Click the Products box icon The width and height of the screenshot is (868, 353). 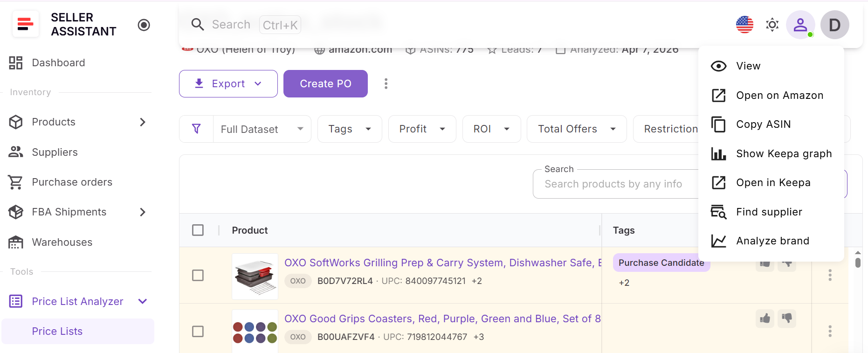tap(16, 122)
